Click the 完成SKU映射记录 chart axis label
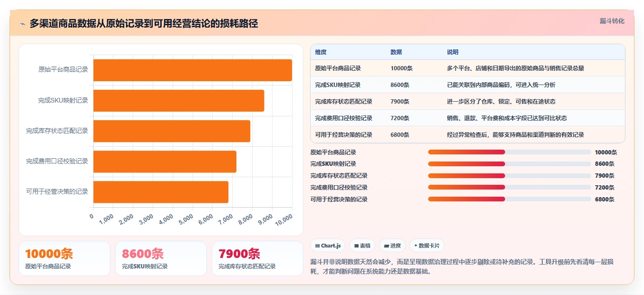 point(63,101)
